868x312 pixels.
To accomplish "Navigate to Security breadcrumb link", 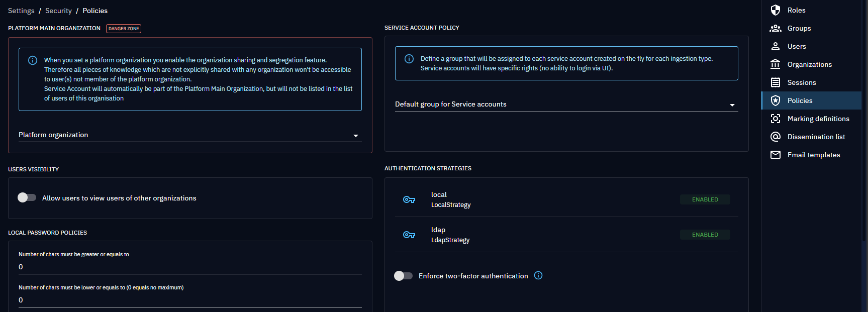I will 58,11.
